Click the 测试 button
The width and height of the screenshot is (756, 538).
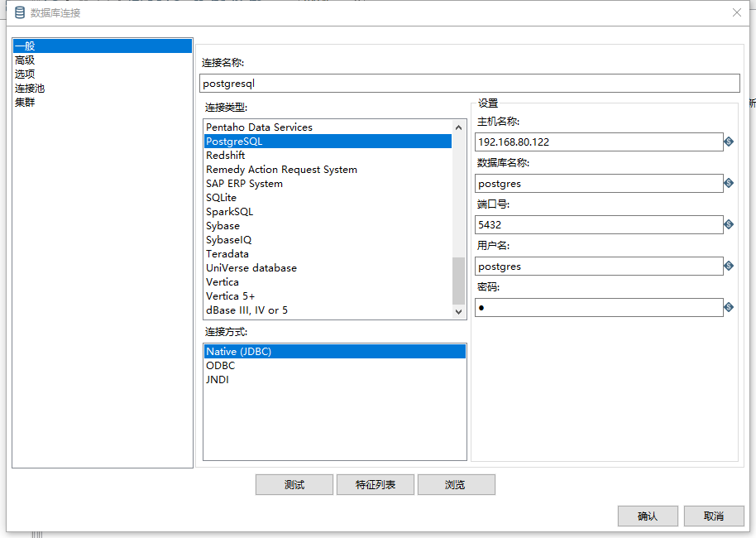click(294, 484)
